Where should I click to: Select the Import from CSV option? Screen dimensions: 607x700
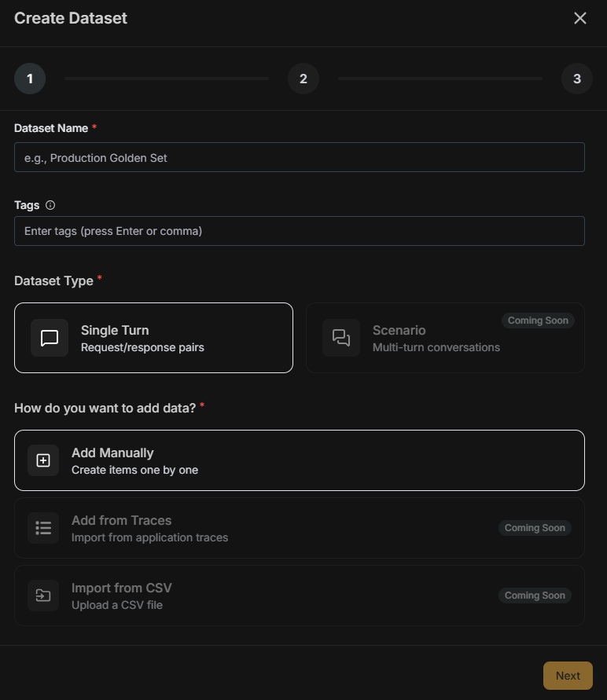pyautogui.click(x=299, y=596)
